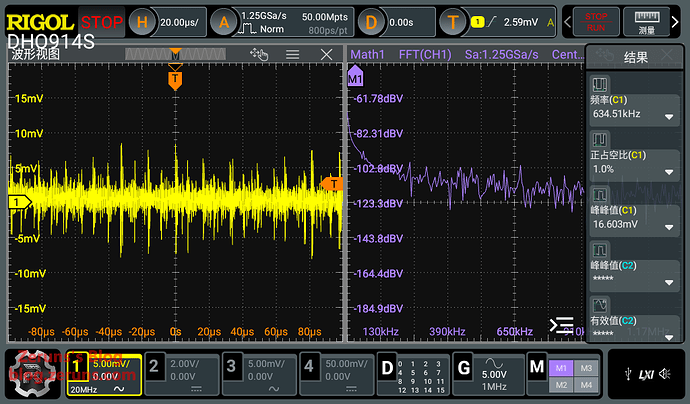Screen dimensions: 690x404
Task: Expand peak-to-peak (峰峰值) C1 dropdown
Action: pos(670,228)
